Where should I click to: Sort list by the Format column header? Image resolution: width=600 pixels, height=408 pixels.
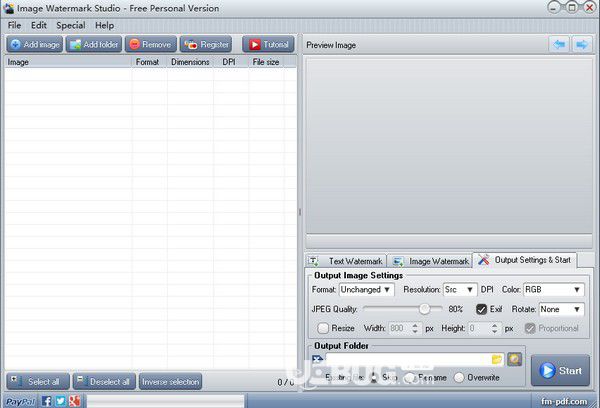click(149, 62)
